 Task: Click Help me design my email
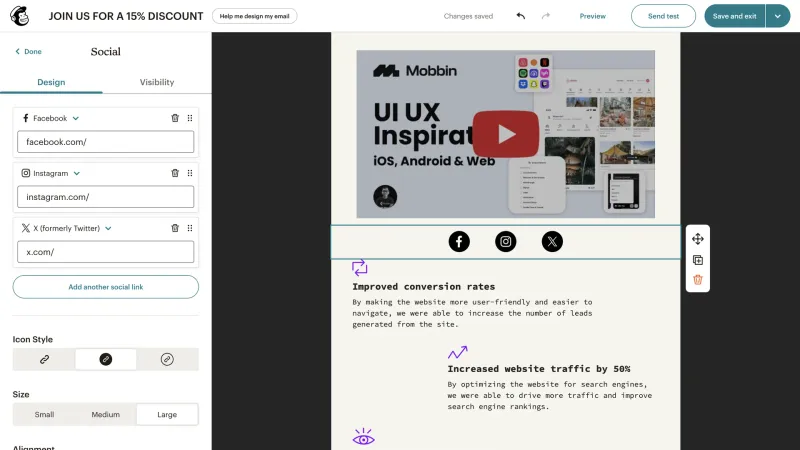[255, 16]
